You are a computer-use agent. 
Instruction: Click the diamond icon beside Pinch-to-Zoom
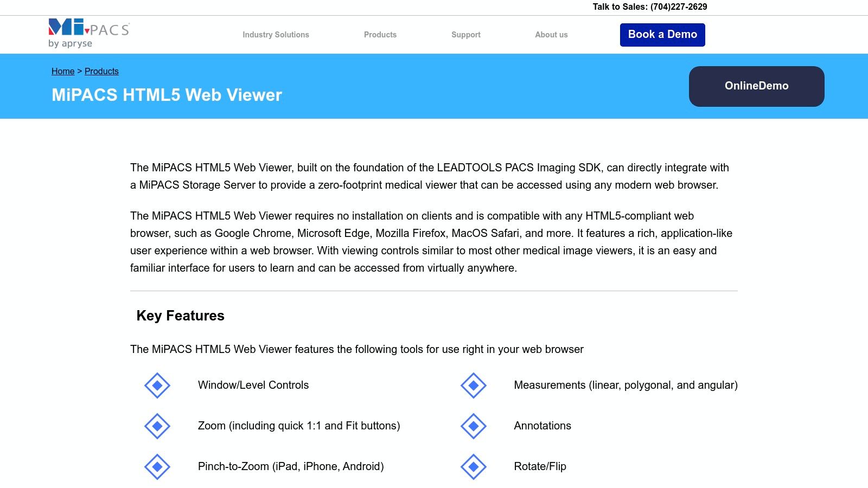pyautogui.click(x=157, y=466)
